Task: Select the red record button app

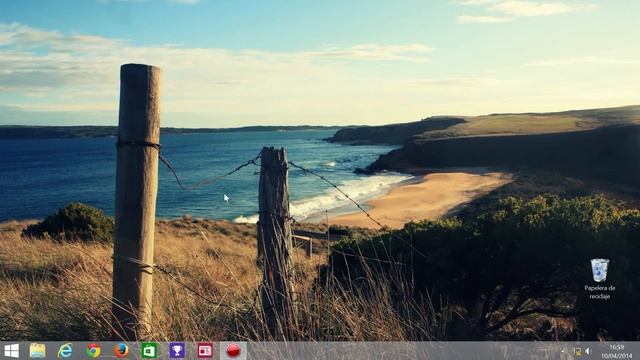Action: [x=233, y=351]
